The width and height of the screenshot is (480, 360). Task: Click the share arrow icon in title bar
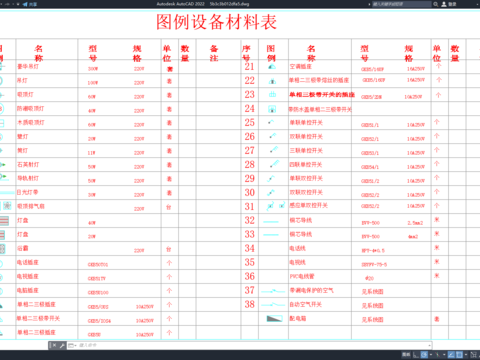[x=25, y=4]
